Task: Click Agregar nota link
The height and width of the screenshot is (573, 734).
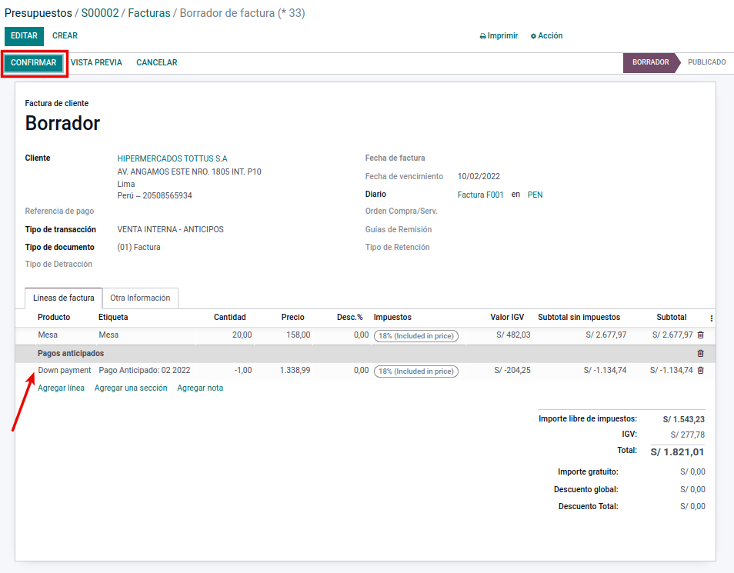Action: [x=200, y=388]
